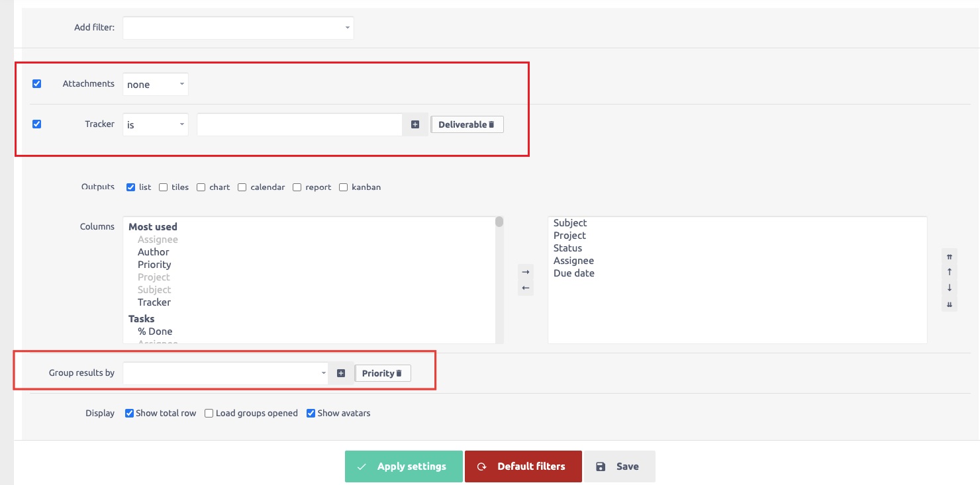Click the plus icon beside Tracker field

[415, 124]
